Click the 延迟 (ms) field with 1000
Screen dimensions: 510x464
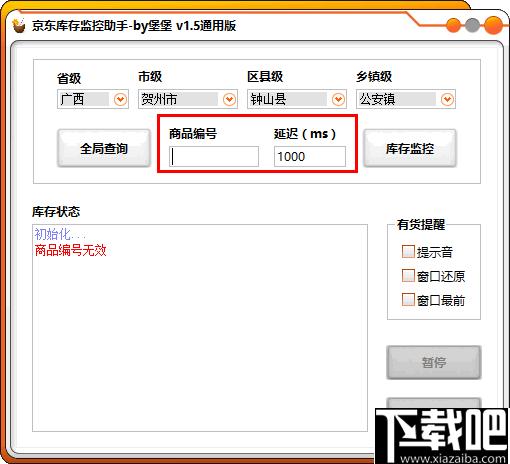point(310,156)
